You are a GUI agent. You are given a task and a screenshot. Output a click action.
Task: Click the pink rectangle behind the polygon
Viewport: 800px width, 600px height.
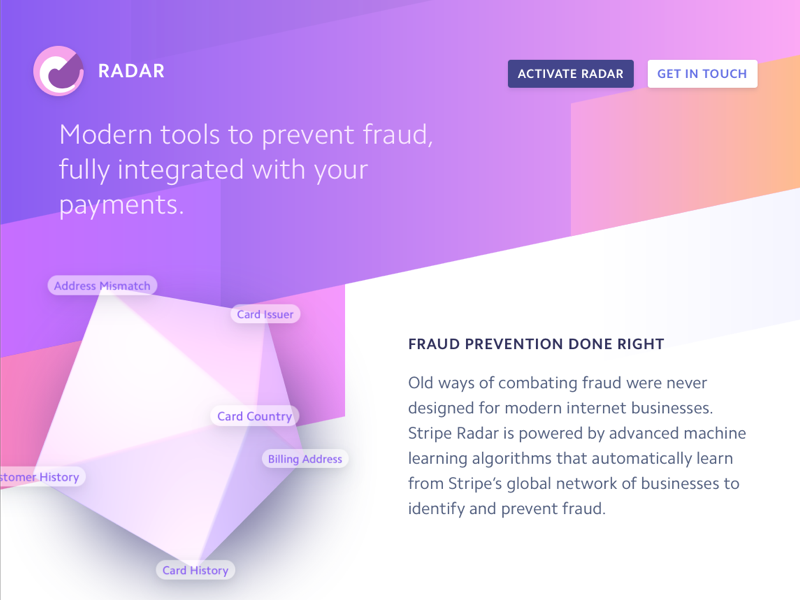pos(320,360)
